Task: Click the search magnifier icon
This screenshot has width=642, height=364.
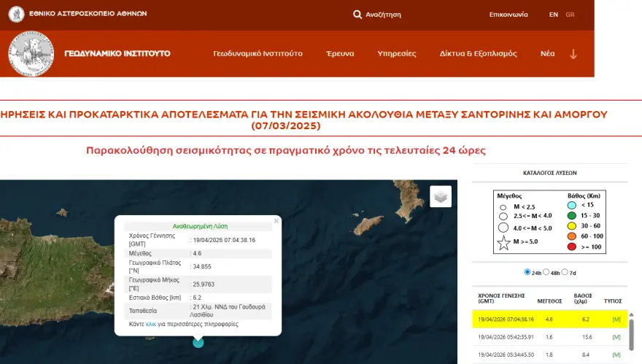Action: click(x=357, y=14)
